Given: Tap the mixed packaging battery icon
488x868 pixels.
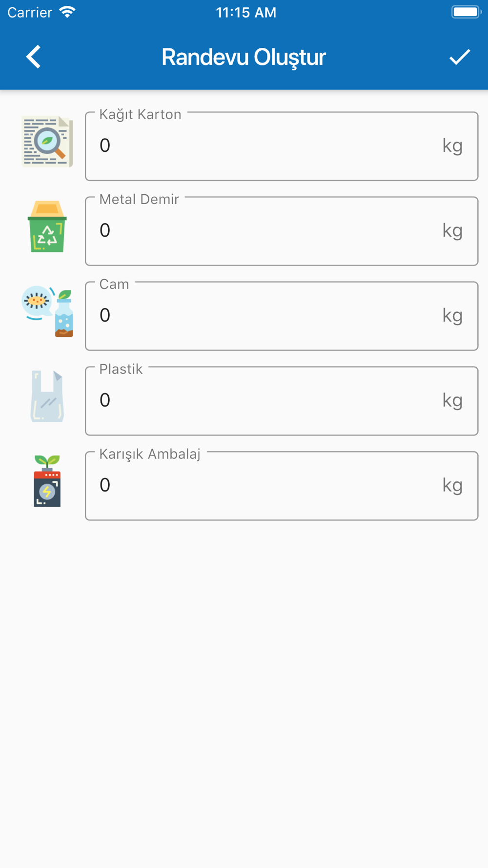Looking at the screenshot, I should coord(47,481).
